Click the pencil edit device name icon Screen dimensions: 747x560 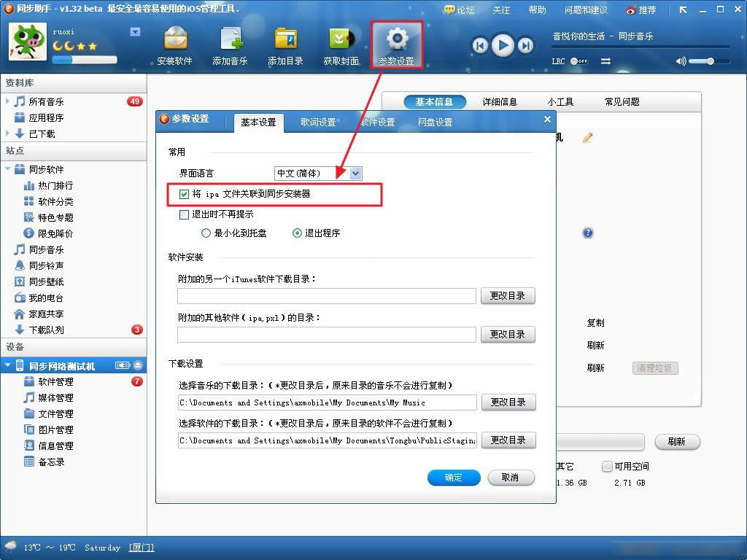[x=587, y=138]
